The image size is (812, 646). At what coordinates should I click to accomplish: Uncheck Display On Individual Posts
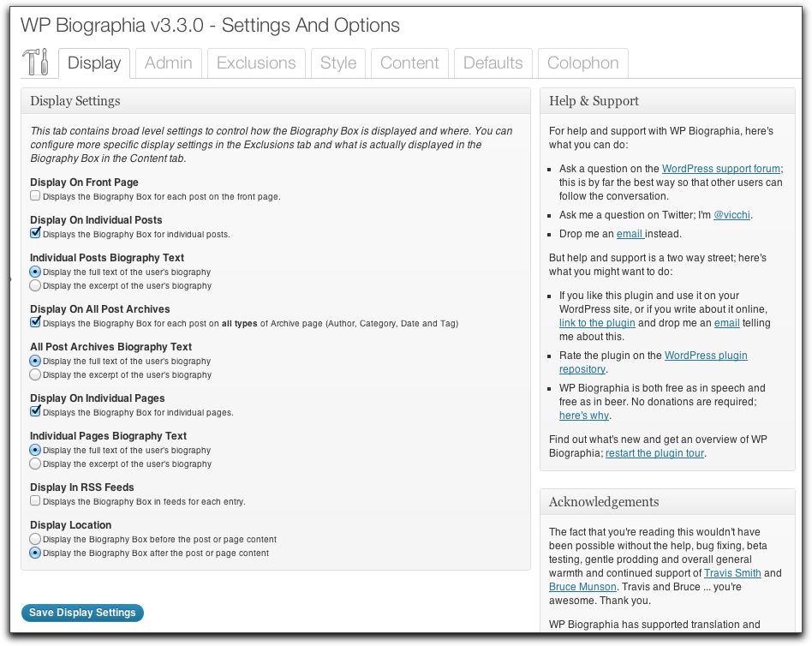35,233
